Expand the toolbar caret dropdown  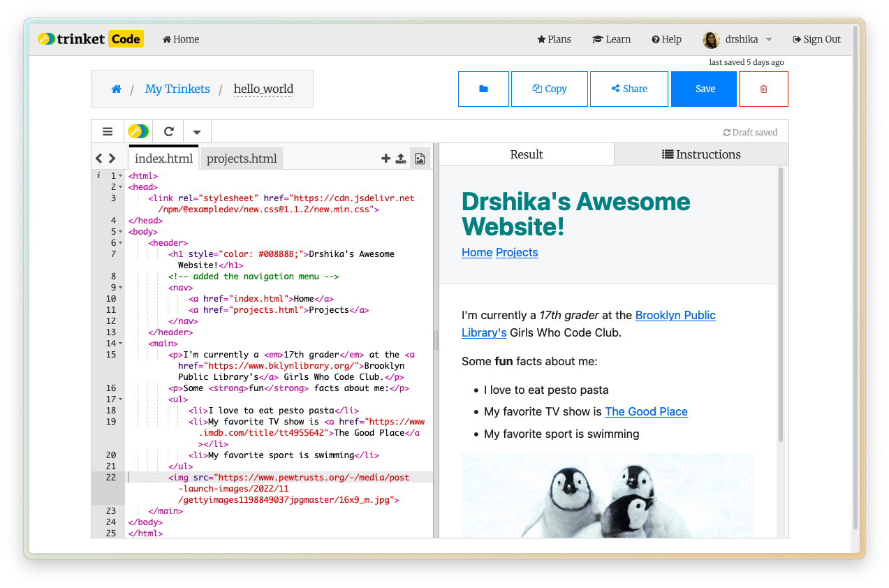pyautogui.click(x=197, y=131)
